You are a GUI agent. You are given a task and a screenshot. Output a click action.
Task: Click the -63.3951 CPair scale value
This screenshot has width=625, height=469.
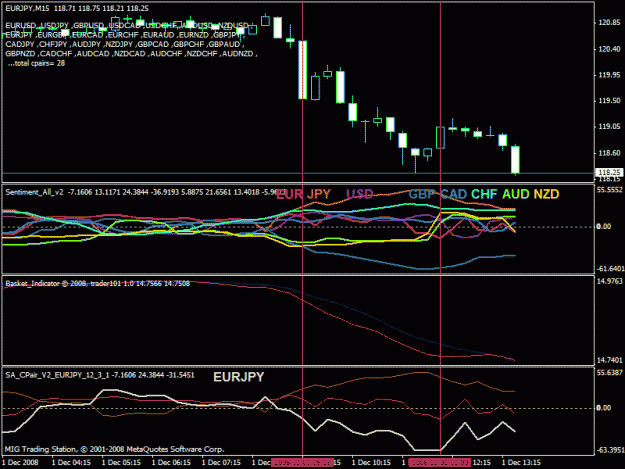click(610, 450)
